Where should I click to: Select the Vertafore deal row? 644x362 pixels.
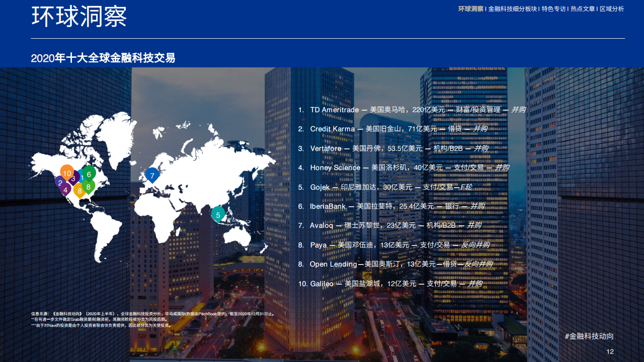393,148
